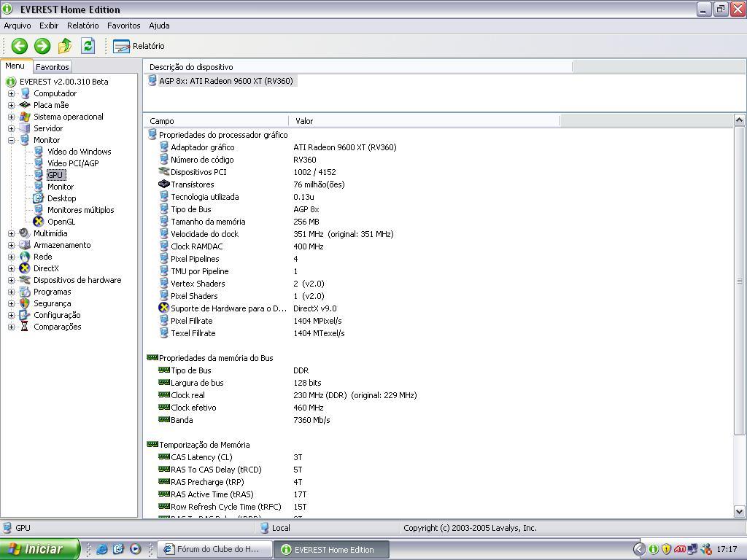Expand the Segurança tree node
The height and width of the screenshot is (560, 747).
12,303
